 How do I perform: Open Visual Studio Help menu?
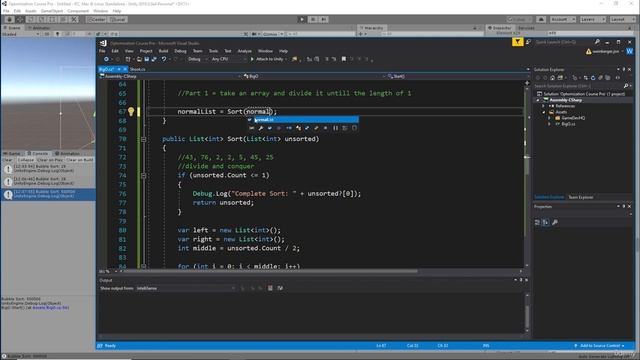point(283,51)
